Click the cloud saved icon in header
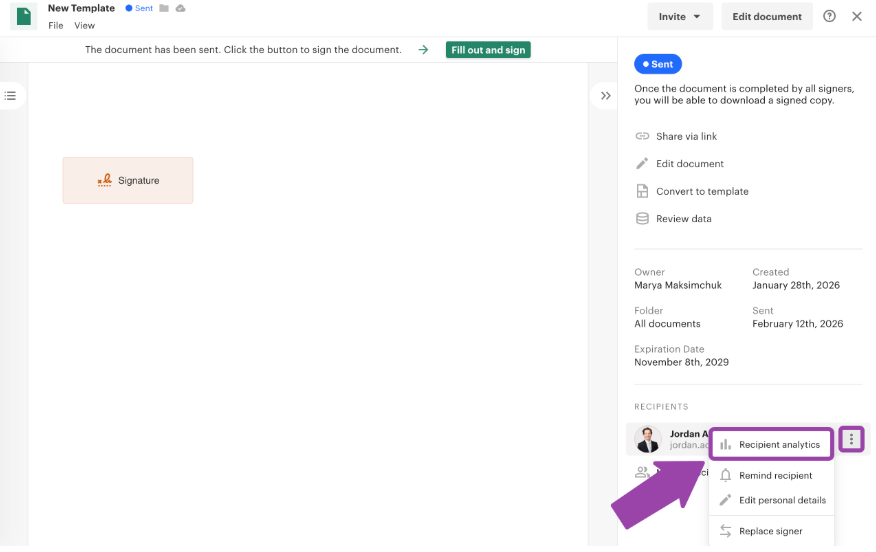The height and width of the screenshot is (552, 876). click(x=180, y=8)
